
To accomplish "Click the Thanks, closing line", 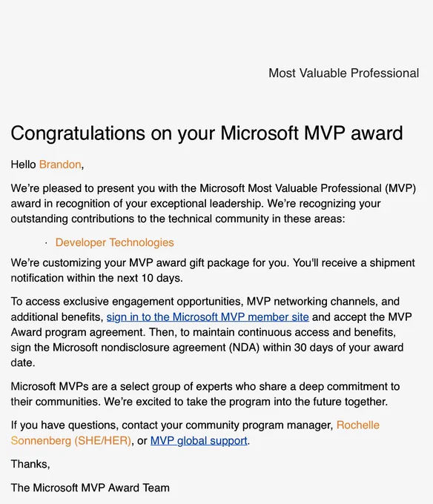I will 30,464.
